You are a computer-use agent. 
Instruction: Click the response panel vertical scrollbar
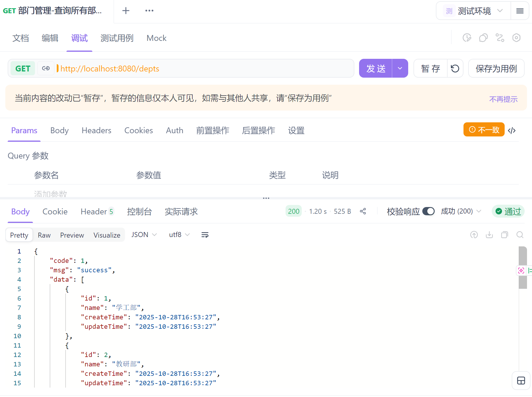(523, 268)
